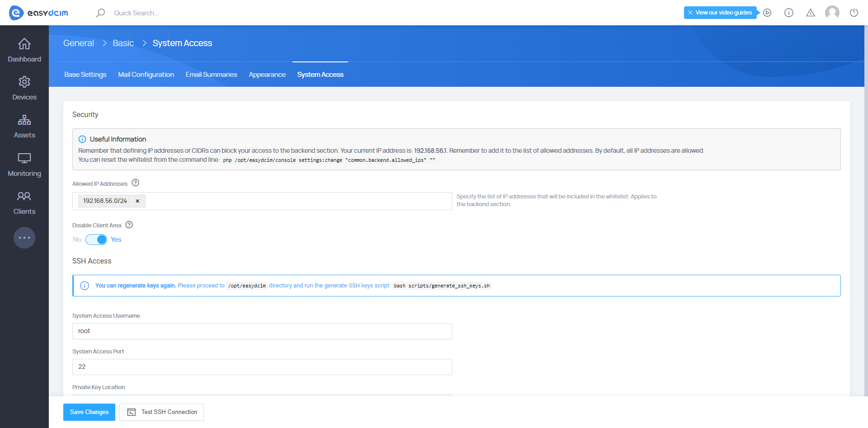Viewport: 868px width, 428px height.
Task: Open the user profile avatar
Action: click(x=832, y=13)
